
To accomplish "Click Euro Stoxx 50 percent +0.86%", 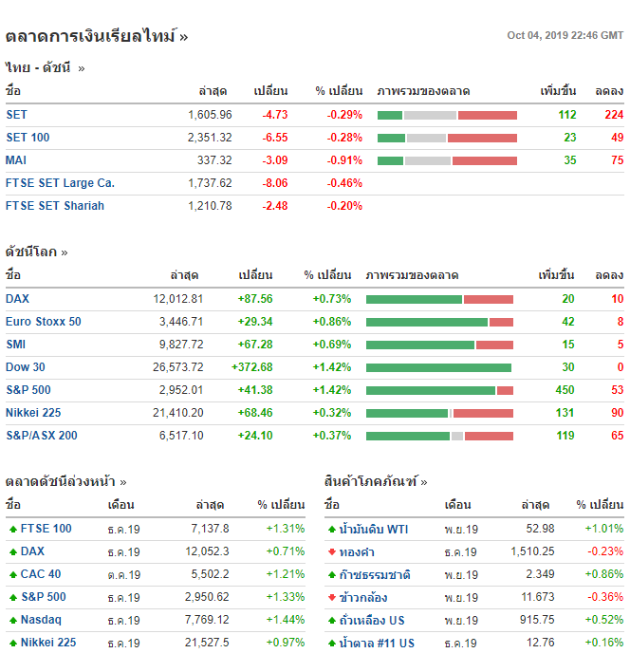I will click(x=332, y=322).
